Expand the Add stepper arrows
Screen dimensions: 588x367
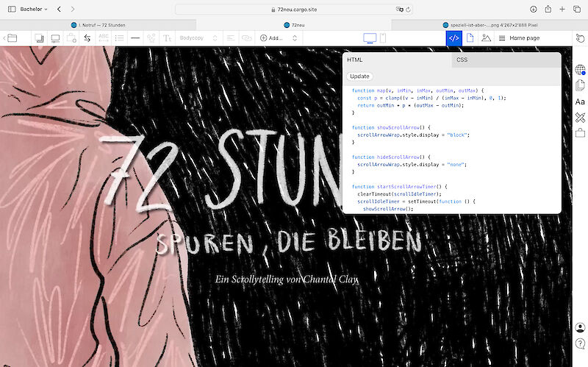click(295, 38)
